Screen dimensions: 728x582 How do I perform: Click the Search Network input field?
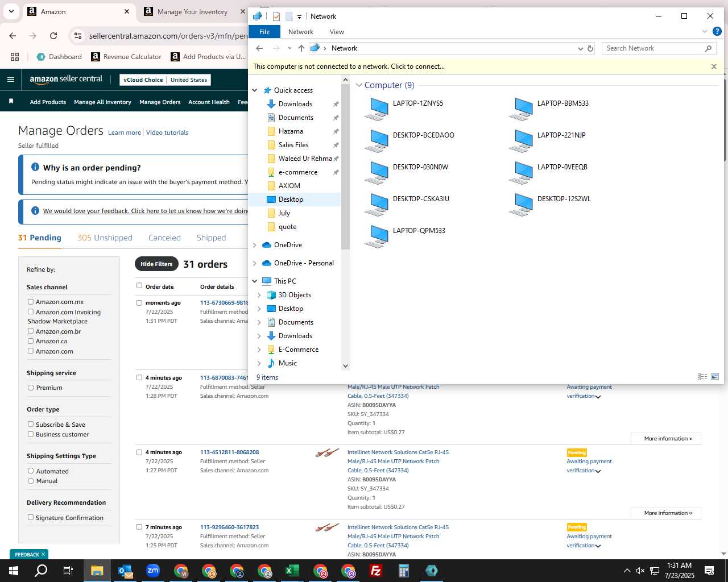click(x=653, y=48)
